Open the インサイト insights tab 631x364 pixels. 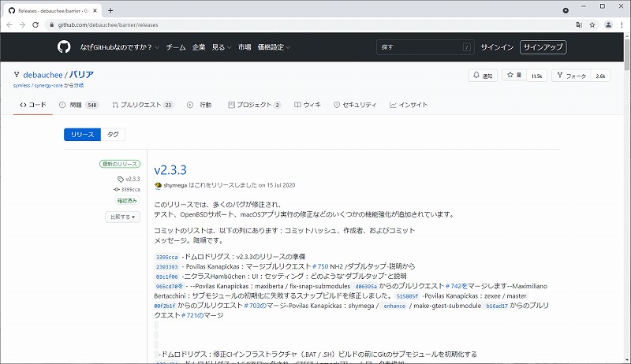pyautogui.click(x=409, y=105)
